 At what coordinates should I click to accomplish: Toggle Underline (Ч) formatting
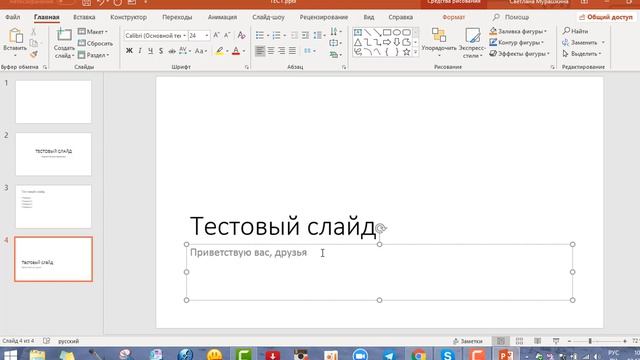click(x=151, y=51)
